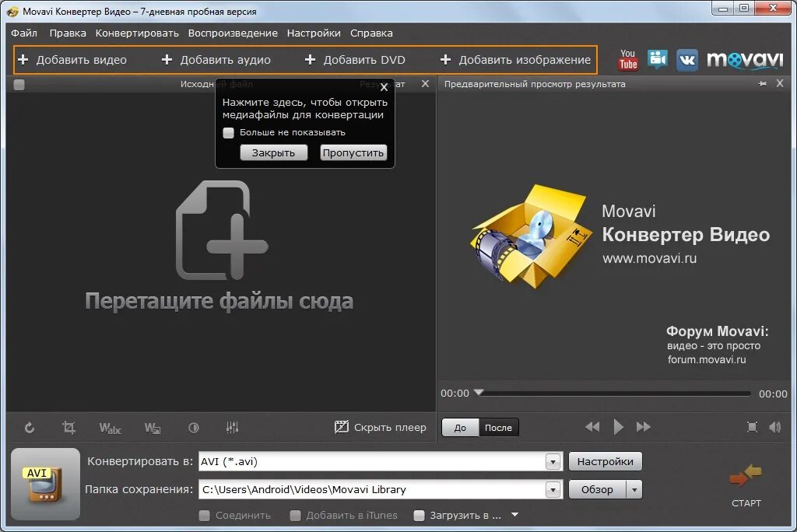Open the text watermark tool

[110, 429]
